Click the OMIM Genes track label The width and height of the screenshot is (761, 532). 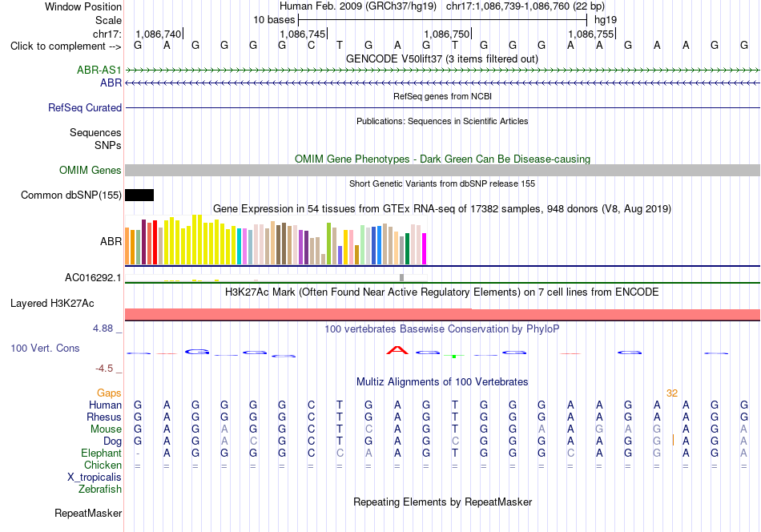(x=91, y=171)
